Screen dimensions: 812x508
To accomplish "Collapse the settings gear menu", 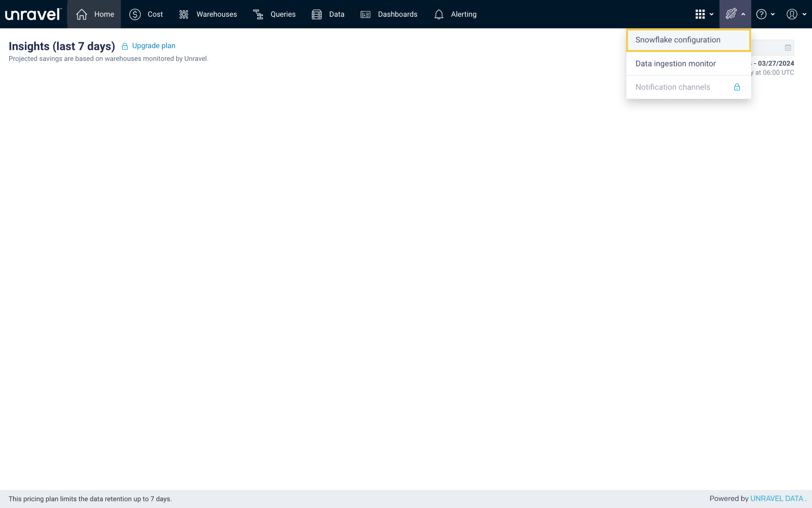I will pyautogui.click(x=735, y=14).
